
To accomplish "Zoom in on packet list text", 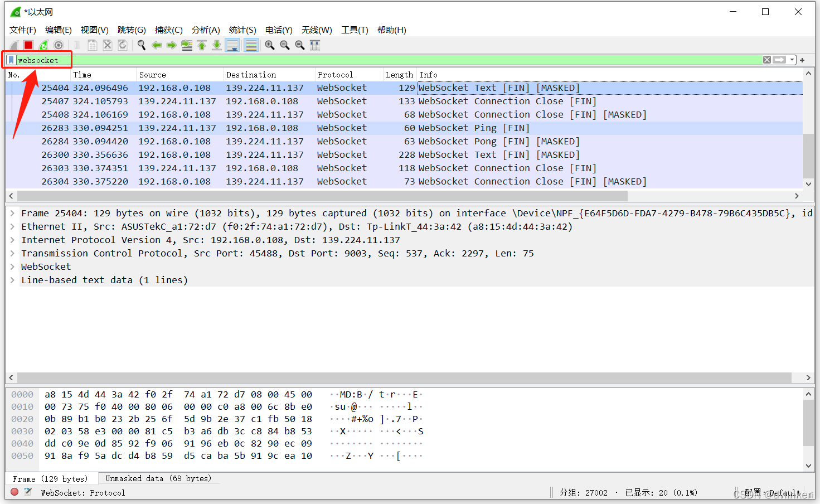I will pyautogui.click(x=270, y=45).
